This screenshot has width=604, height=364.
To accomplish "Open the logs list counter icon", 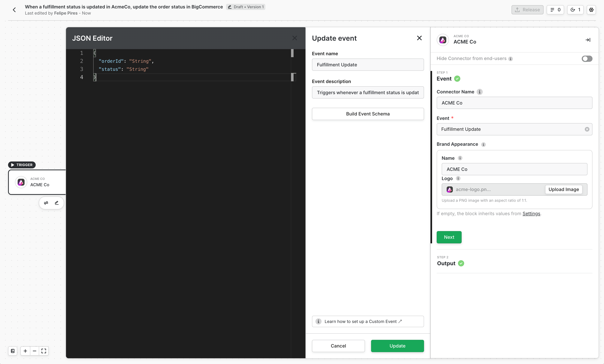I will click(x=555, y=10).
